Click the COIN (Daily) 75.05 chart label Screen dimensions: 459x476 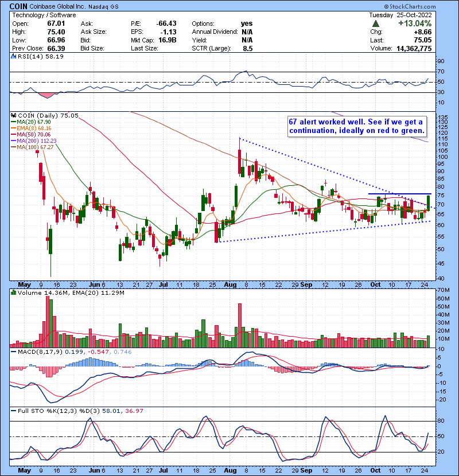point(48,115)
